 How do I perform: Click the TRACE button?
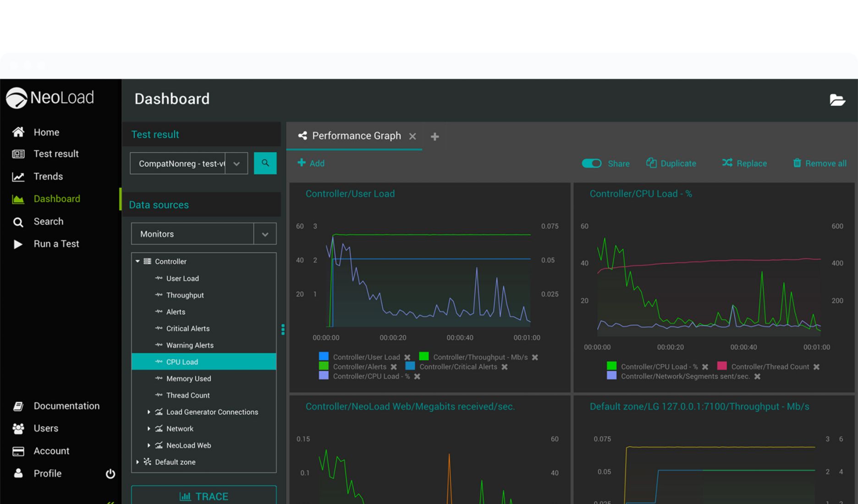203,496
